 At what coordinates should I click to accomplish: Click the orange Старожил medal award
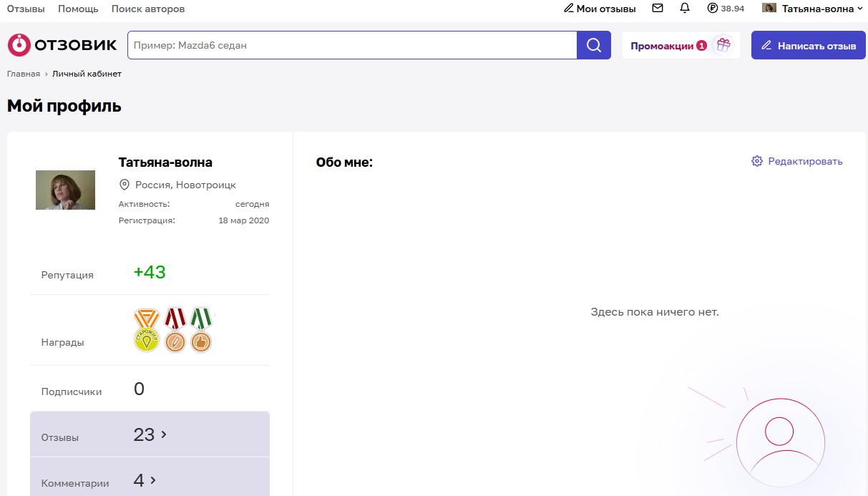click(147, 330)
